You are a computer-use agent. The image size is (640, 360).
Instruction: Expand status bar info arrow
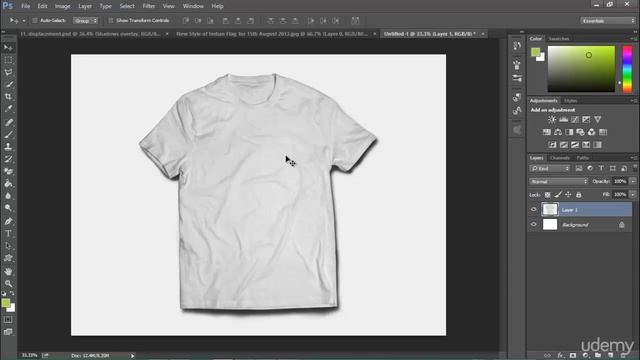(x=132, y=356)
